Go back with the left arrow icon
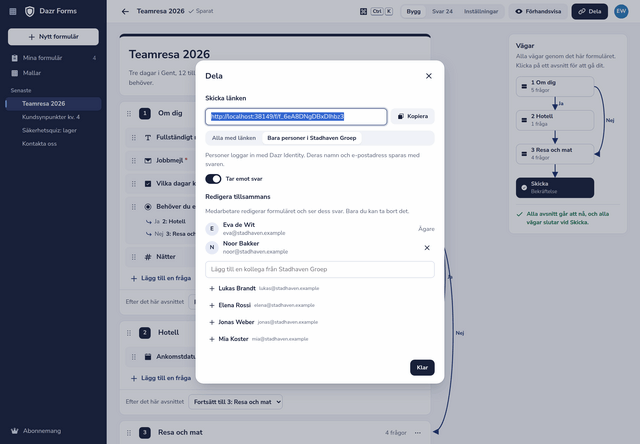 coord(125,11)
